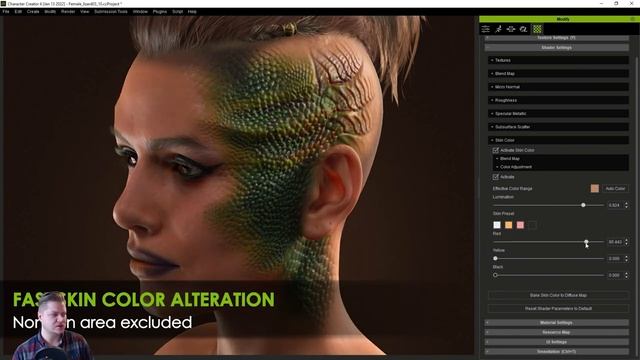Open the Window menu

(140, 11)
